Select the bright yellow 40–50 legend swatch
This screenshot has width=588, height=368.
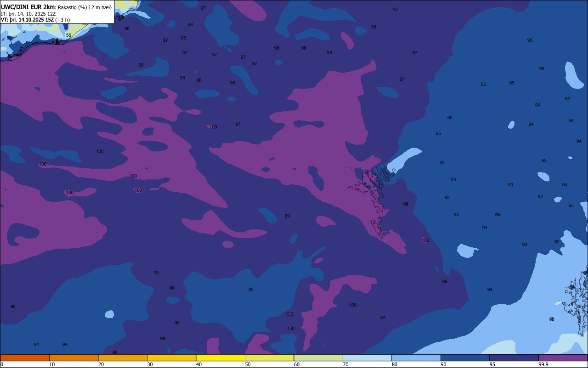(x=220, y=357)
